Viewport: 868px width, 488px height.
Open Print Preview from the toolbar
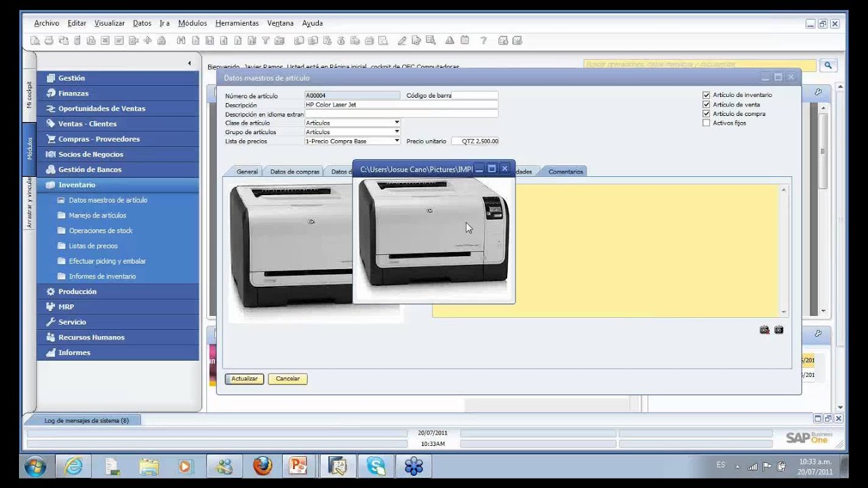35,41
